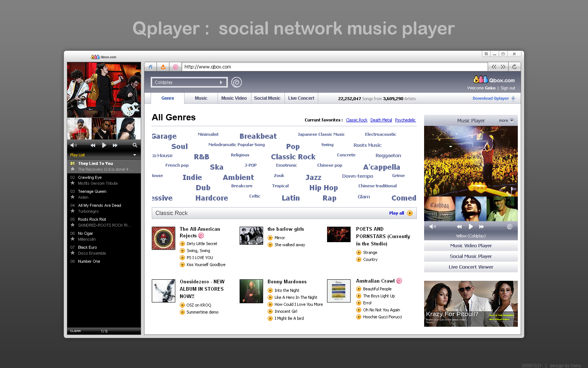Viewport: 588px width, 368px height.
Task: Open the Live Concert tab
Action: (x=301, y=98)
